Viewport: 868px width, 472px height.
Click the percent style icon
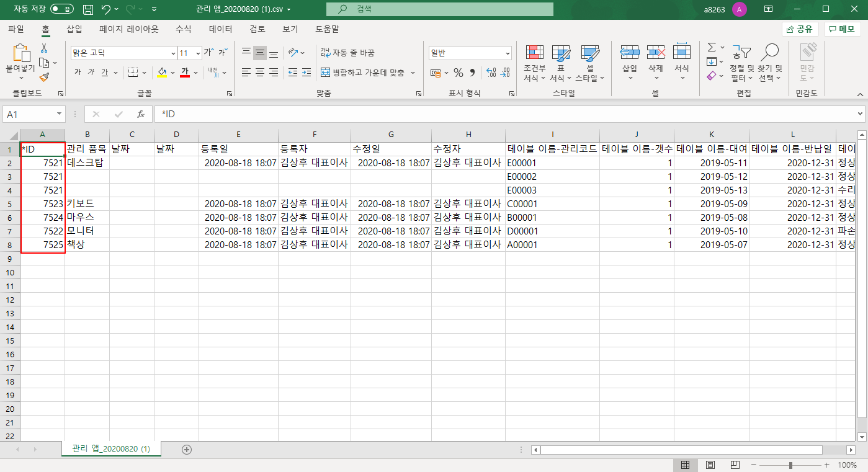(x=458, y=73)
